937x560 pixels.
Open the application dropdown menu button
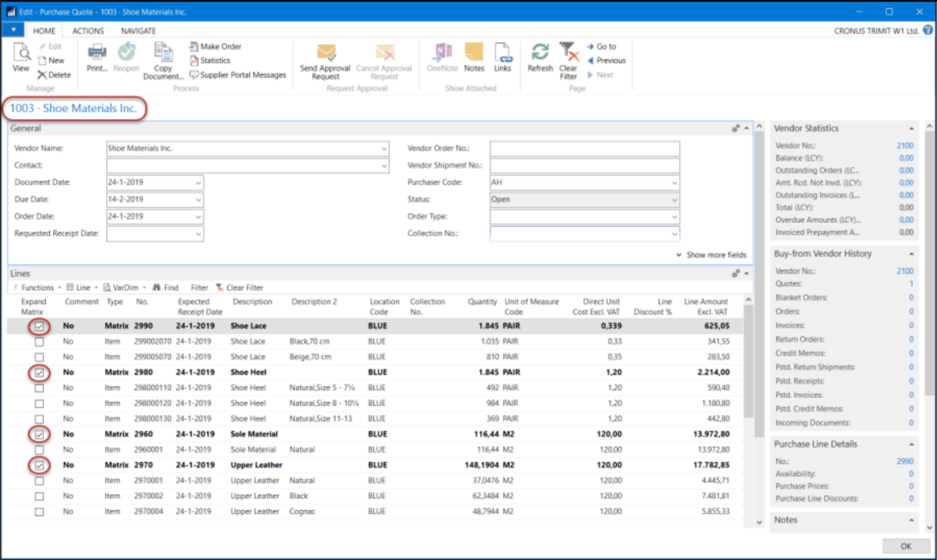click(x=13, y=29)
